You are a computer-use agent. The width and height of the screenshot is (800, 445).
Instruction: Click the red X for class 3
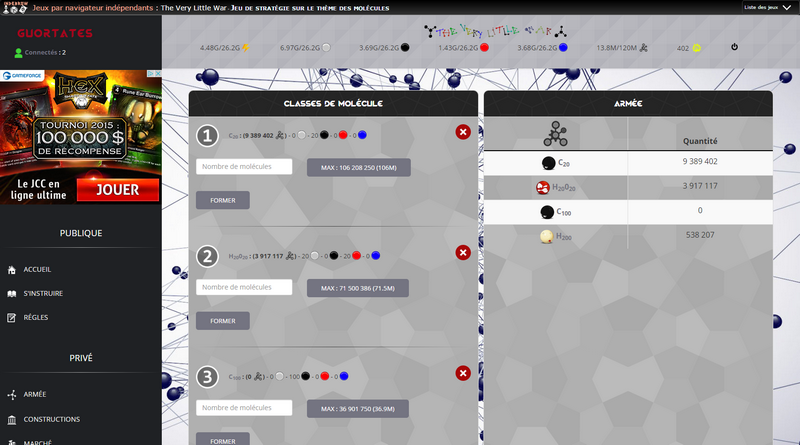point(463,373)
